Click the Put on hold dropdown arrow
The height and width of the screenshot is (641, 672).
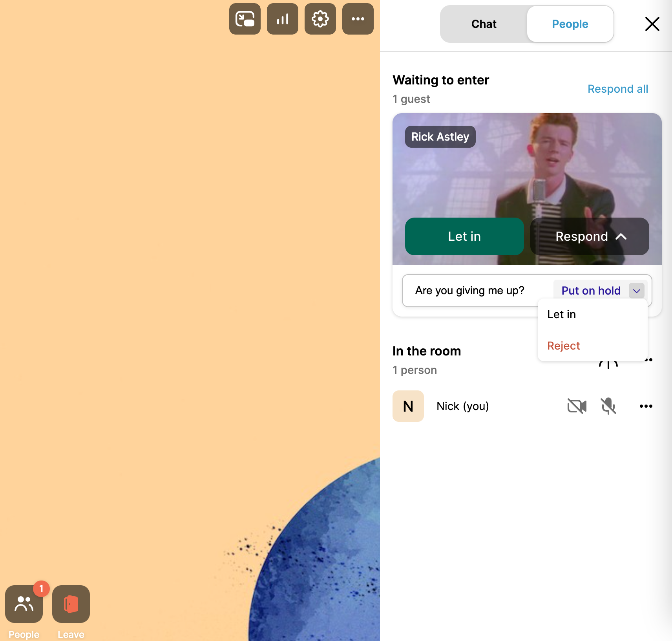(x=636, y=291)
